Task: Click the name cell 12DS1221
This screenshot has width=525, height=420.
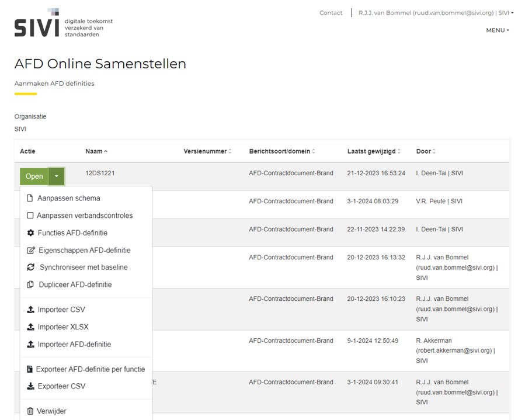Action: click(100, 173)
